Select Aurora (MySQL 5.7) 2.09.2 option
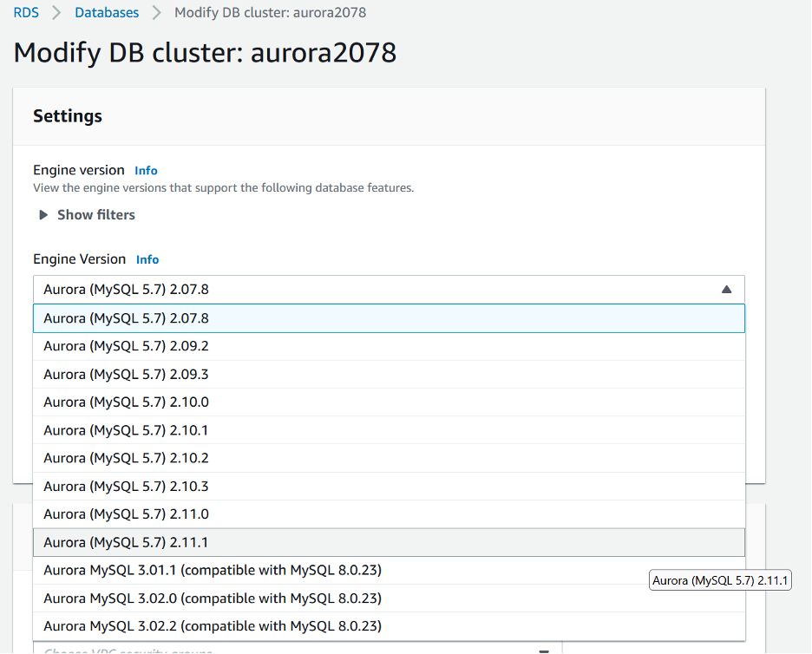Viewport: 812px width, 654px height. 389,346
